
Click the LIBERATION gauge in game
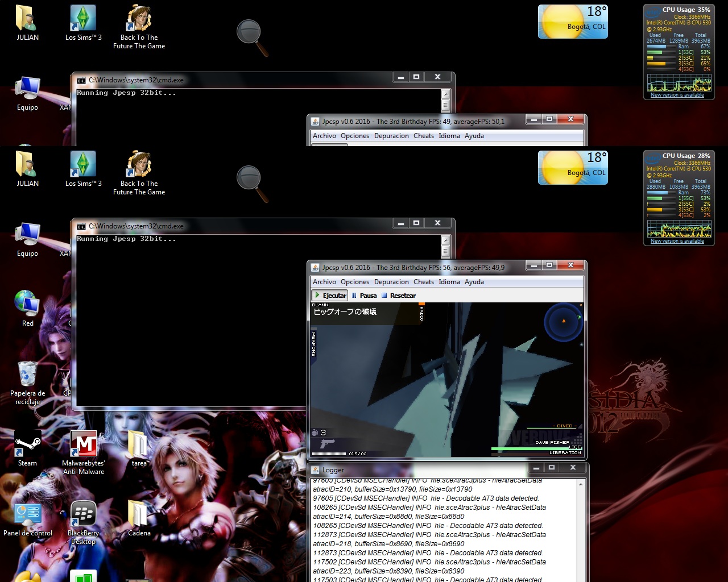click(x=537, y=454)
